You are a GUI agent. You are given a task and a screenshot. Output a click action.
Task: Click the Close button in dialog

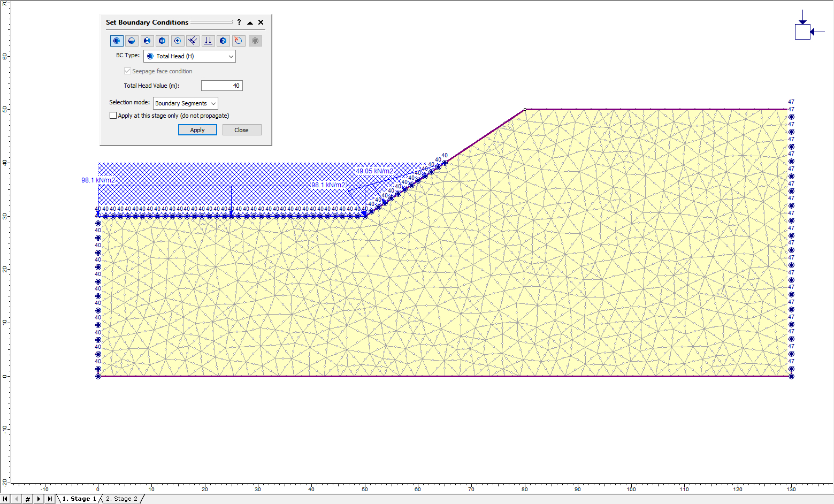241,130
